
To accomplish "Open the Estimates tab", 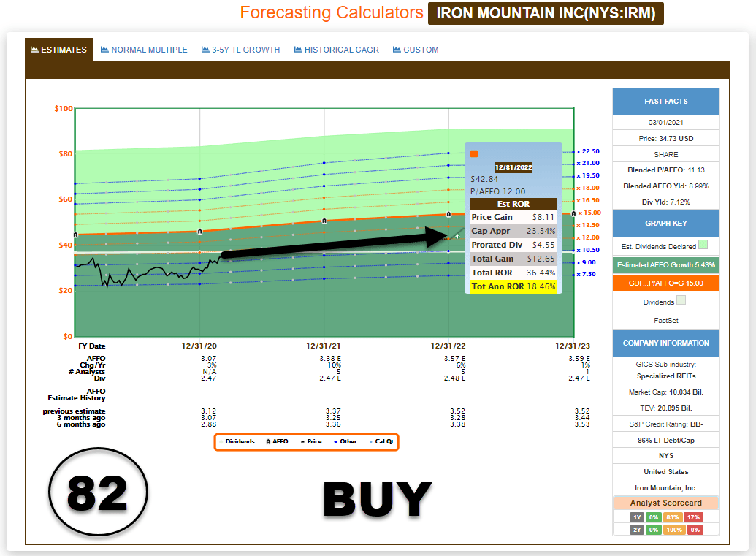I will click(59, 50).
